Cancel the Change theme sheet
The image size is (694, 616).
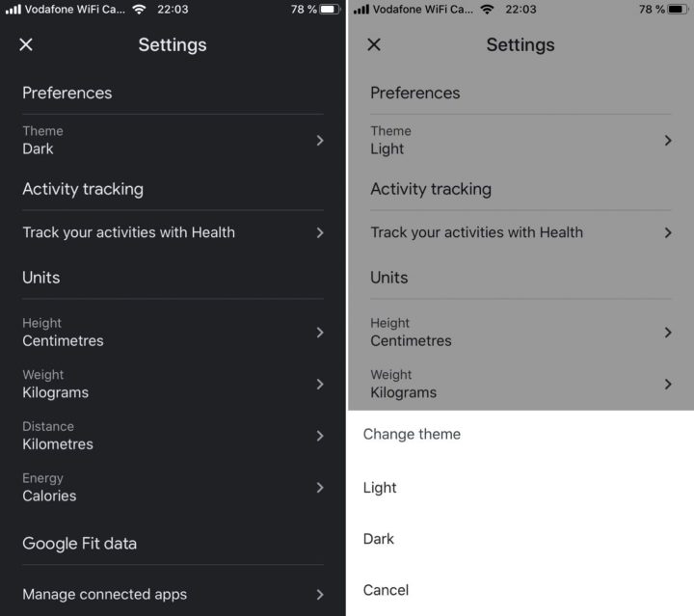click(386, 590)
